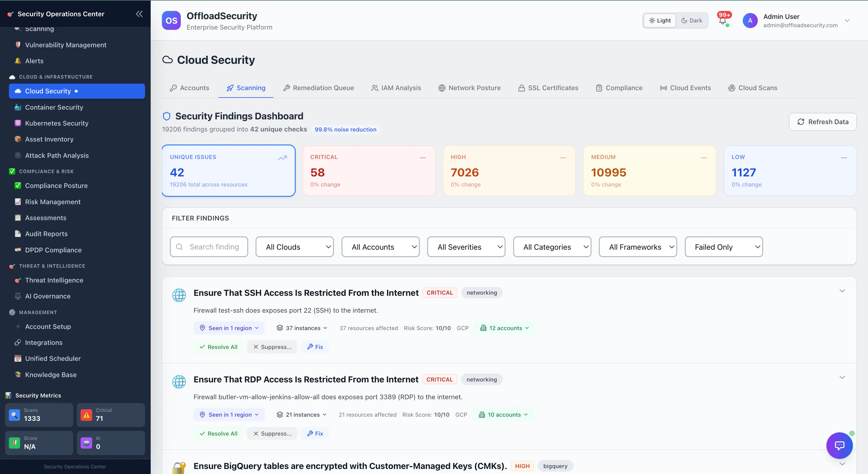The width and height of the screenshot is (868, 474).
Task: Select the Unique Issues summary card
Action: point(228,171)
